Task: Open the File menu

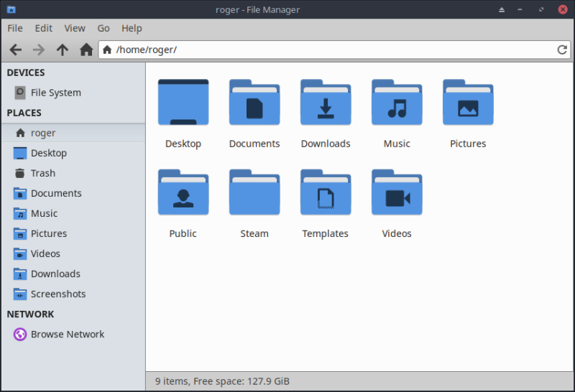Action: [15, 28]
